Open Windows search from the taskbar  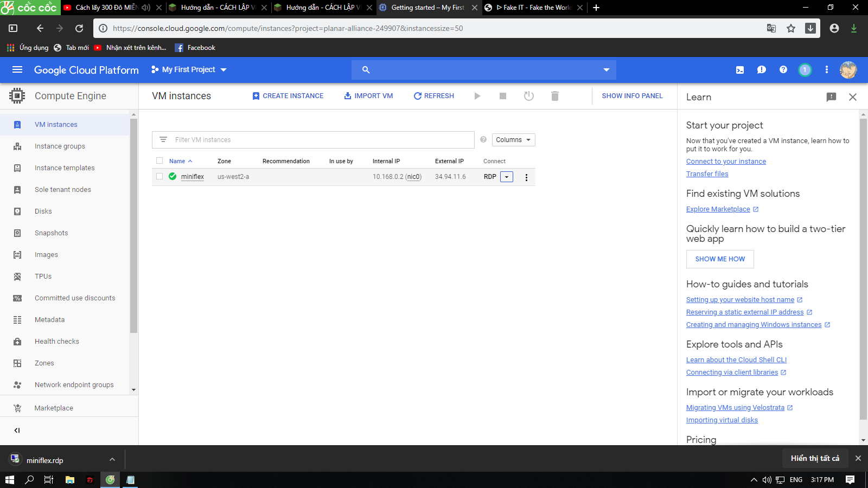pyautogui.click(x=30, y=480)
